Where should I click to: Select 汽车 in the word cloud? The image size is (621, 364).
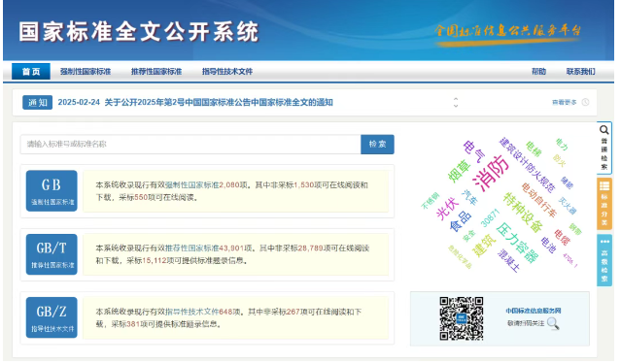470,197
